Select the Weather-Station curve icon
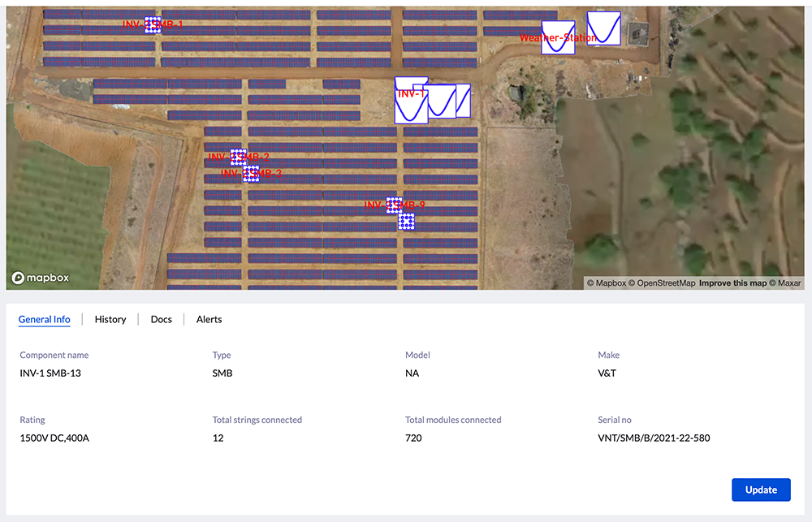Viewport: 812px width, 522px height. tap(558, 37)
